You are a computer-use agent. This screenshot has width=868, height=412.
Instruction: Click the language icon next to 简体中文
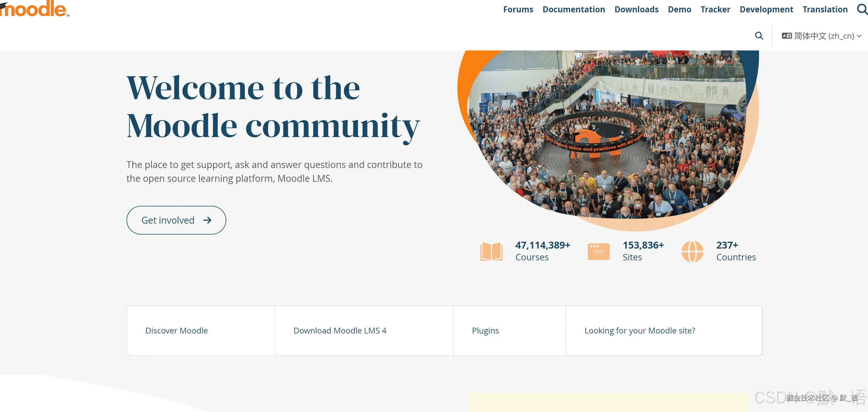coord(787,36)
